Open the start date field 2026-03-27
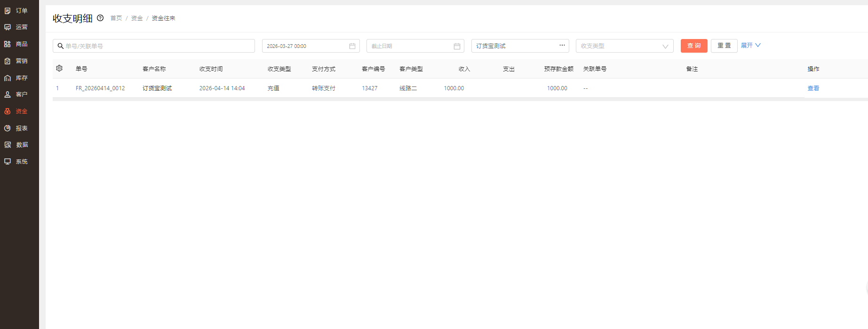Viewport: 868px width, 329px height. 311,46
